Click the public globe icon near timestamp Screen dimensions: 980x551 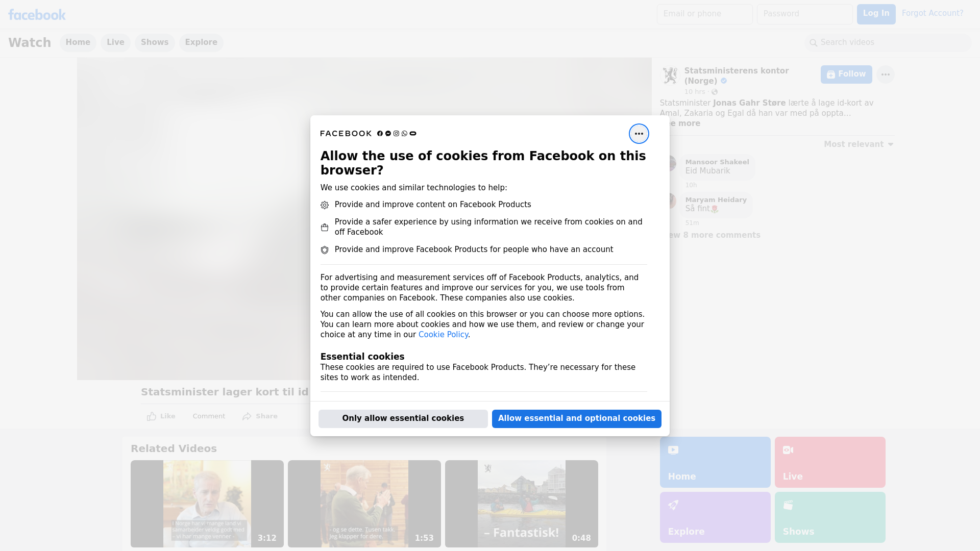pyautogui.click(x=715, y=92)
